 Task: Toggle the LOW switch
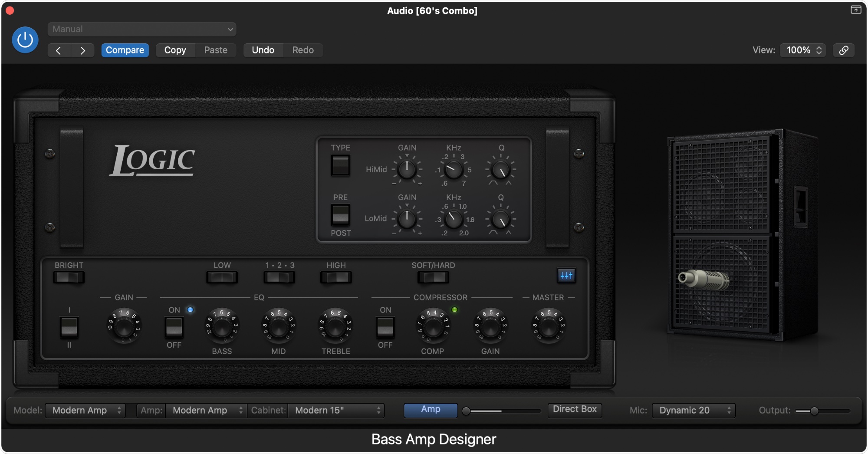click(222, 277)
